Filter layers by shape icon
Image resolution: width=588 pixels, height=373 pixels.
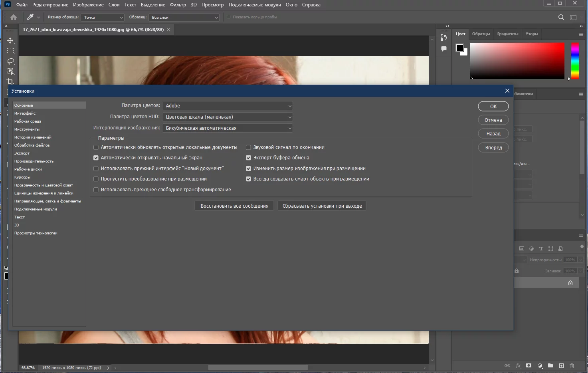click(551, 248)
